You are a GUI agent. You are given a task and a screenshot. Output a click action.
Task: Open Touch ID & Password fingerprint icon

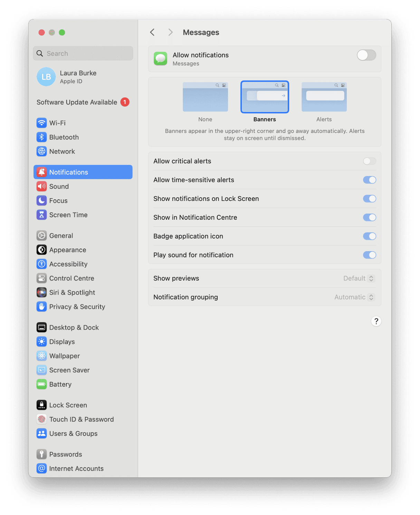click(41, 419)
